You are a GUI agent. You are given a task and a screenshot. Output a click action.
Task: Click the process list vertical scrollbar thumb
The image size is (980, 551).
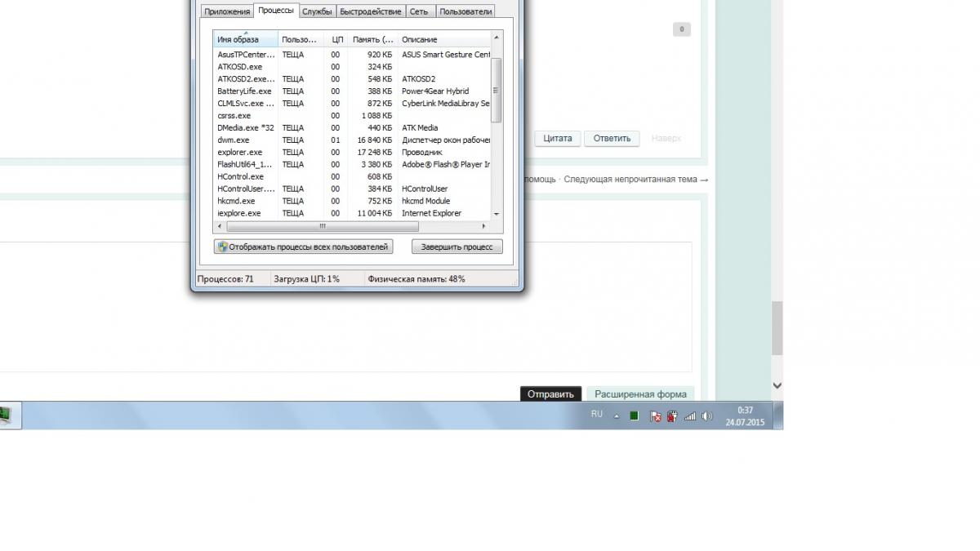click(497, 91)
